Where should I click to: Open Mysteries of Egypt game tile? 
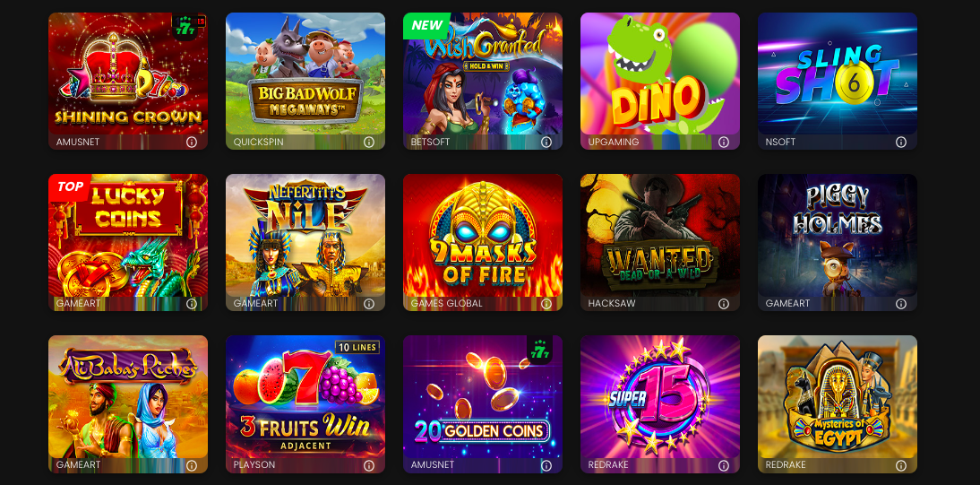click(x=838, y=397)
